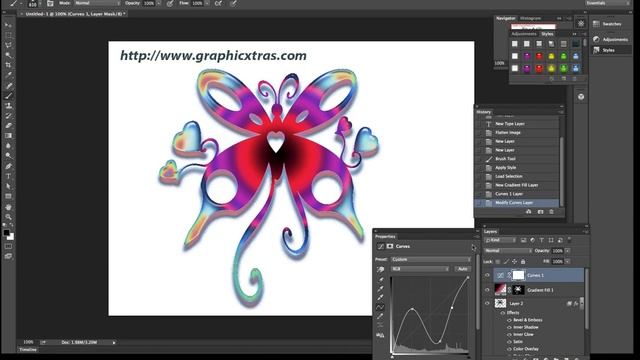Image resolution: width=640 pixels, height=360 pixels.
Task: Open the layer Kind filter dropdown
Action: tap(500, 240)
